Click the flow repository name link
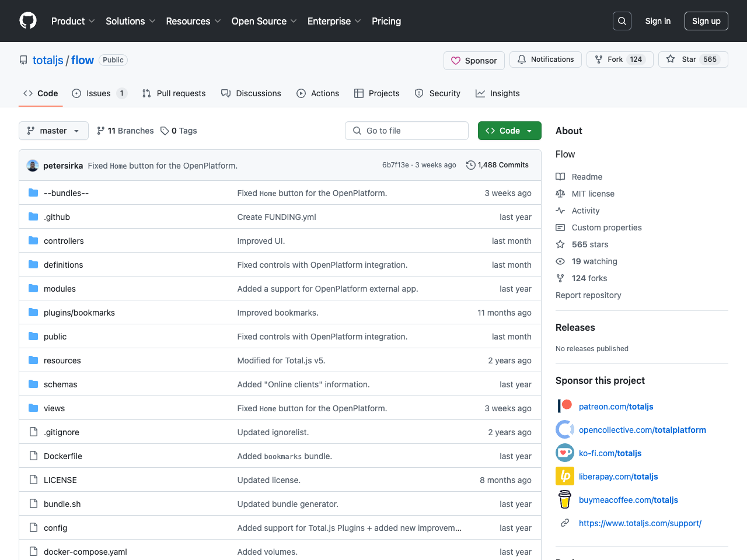Screen dimensions: 747x560 (x=82, y=60)
